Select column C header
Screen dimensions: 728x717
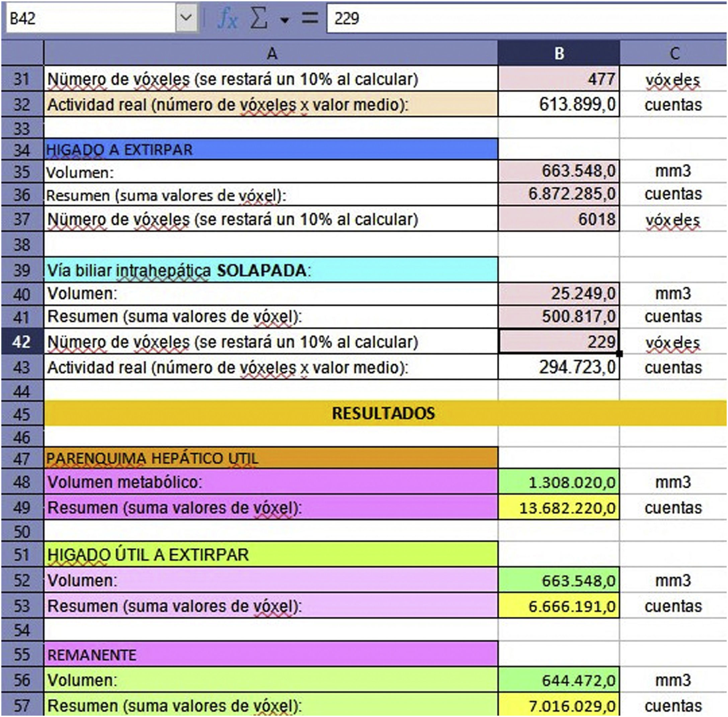coord(673,54)
